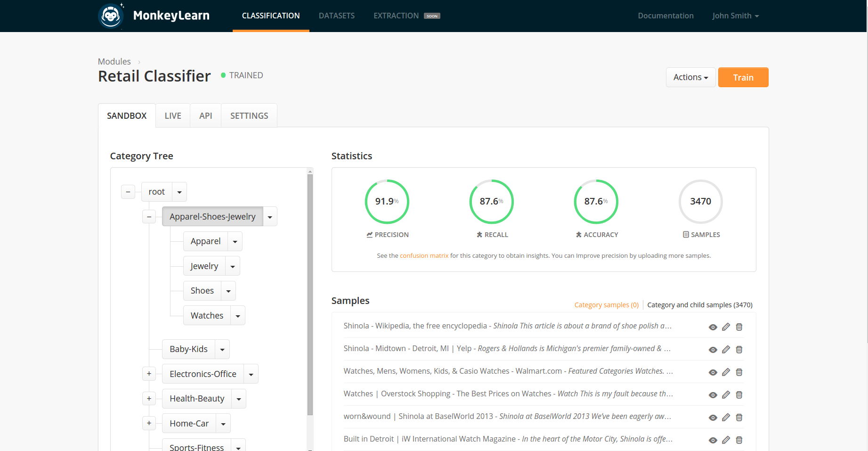Edit the worn&wound BaselWorld 2013 sample
Viewport: 868px width, 451px height.
coord(726,418)
